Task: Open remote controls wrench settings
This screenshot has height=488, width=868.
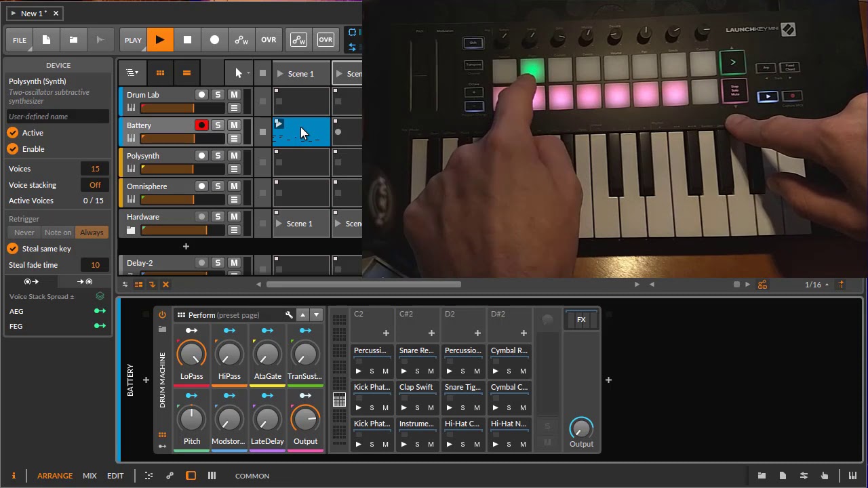Action: pyautogui.click(x=289, y=315)
